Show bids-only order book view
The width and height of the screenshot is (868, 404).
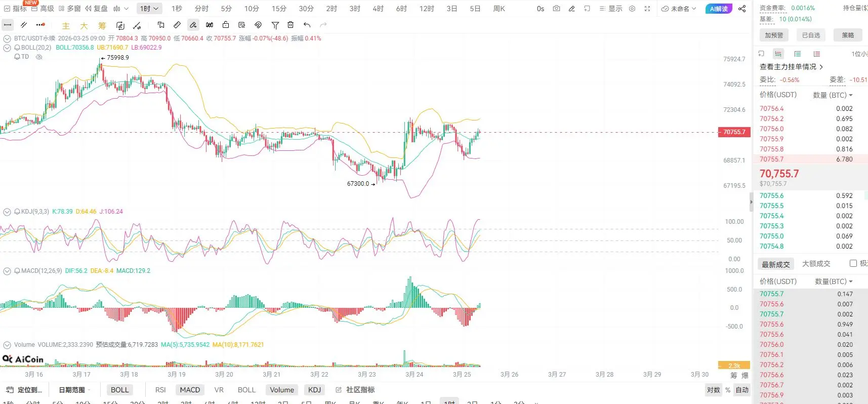point(798,54)
